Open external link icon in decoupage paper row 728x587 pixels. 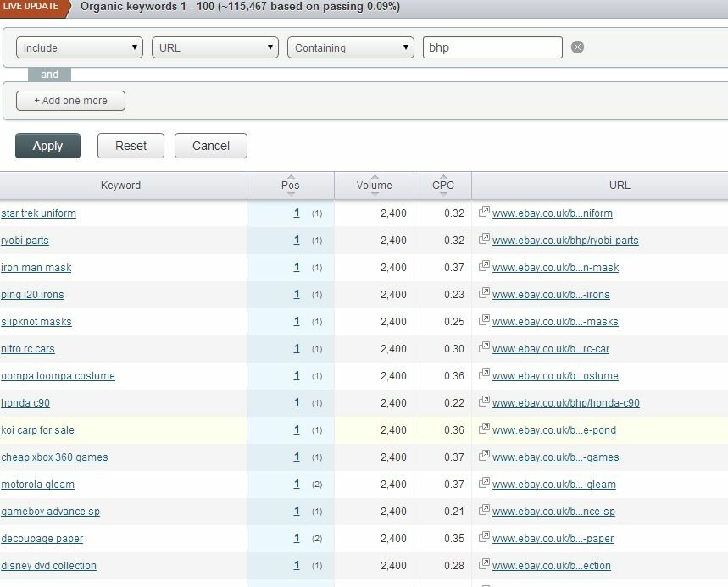pos(484,538)
